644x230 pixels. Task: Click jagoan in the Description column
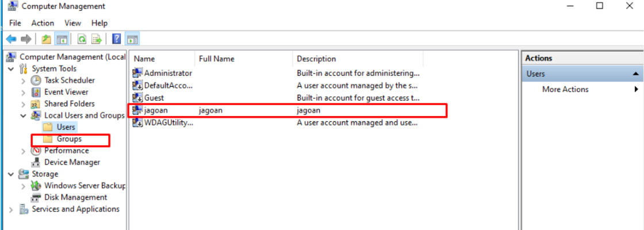coord(308,110)
